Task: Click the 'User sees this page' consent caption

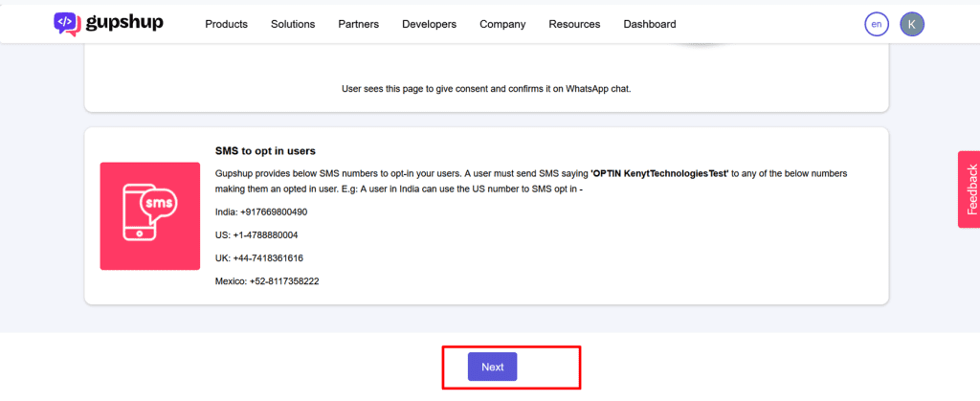Action: click(486, 89)
